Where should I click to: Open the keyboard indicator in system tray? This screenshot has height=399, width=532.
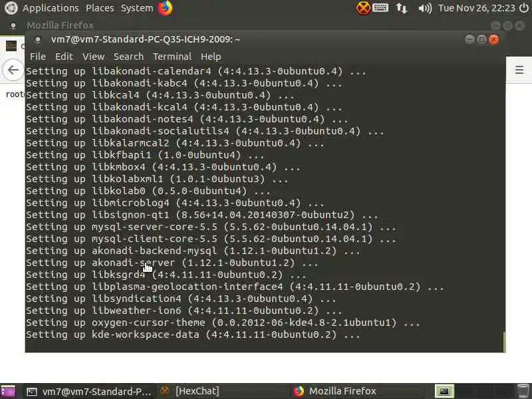tap(380, 8)
